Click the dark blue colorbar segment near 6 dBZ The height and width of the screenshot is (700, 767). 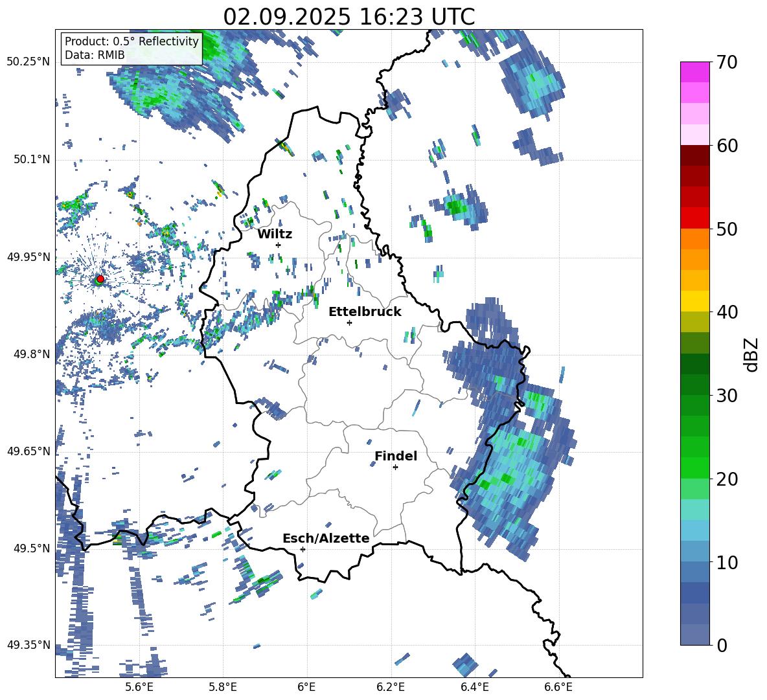click(694, 593)
